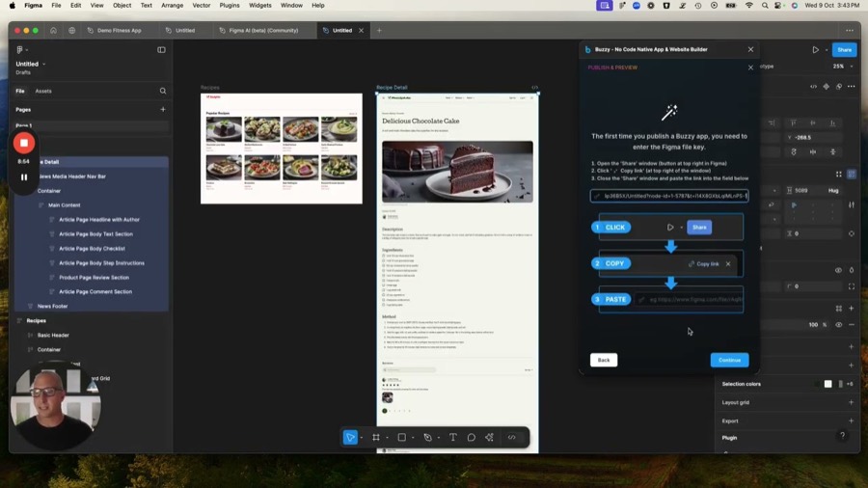Click the Continue button
868x488 pixels.
[729, 360]
